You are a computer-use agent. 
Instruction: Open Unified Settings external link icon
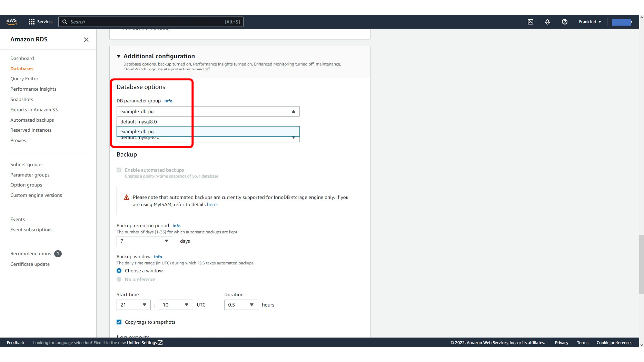click(x=160, y=343)
